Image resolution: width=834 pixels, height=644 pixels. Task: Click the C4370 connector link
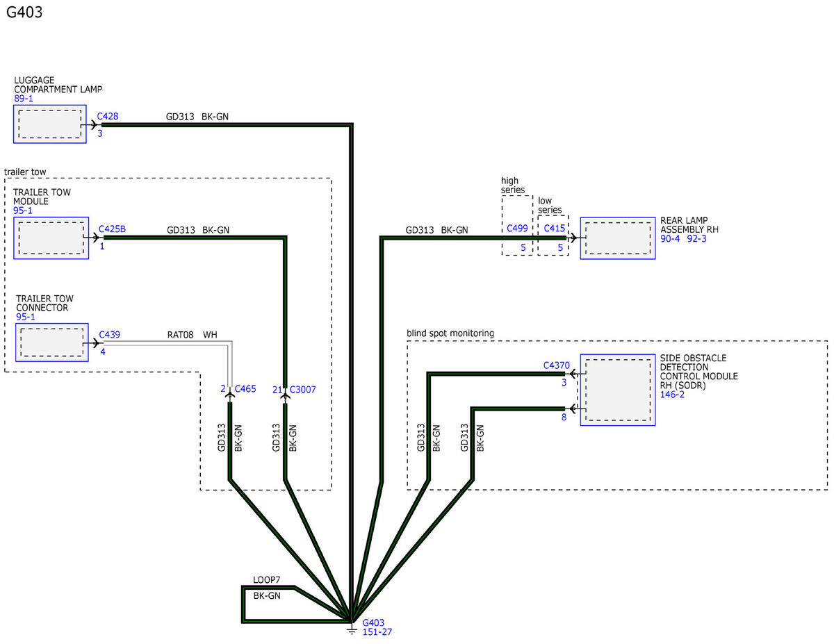557,365
